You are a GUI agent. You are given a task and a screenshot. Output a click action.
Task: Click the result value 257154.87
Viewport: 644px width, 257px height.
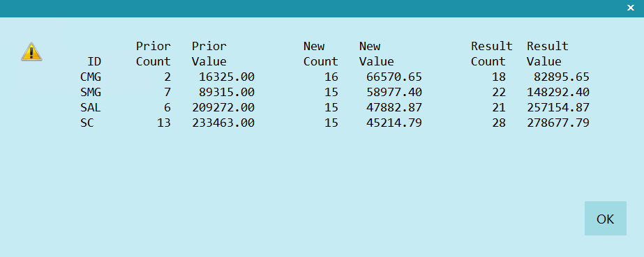(x=558, y=108)
